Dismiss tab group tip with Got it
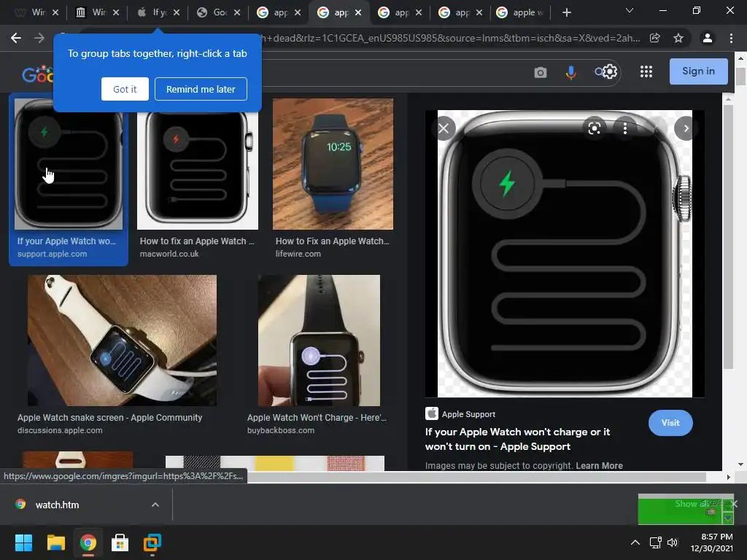 click(x=125, y=89)
